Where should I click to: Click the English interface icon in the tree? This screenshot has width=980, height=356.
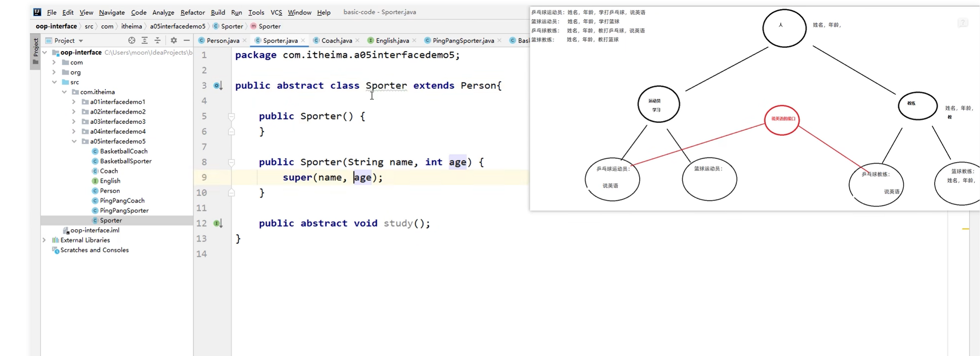(94, 181)
